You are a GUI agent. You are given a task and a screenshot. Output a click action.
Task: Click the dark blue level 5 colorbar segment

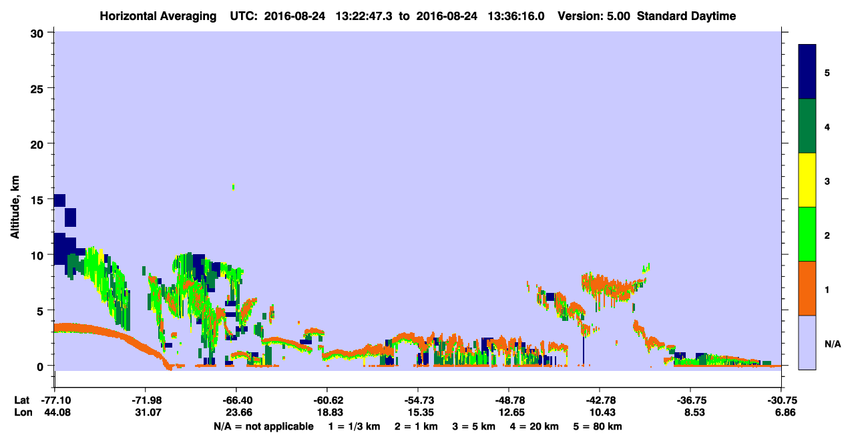[807, 72]
